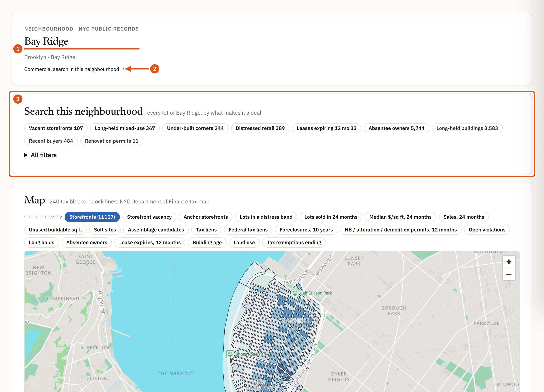Zoom in the map with plus button
Viewport: 544px width, 392px height.
click(x=509, y=262)
